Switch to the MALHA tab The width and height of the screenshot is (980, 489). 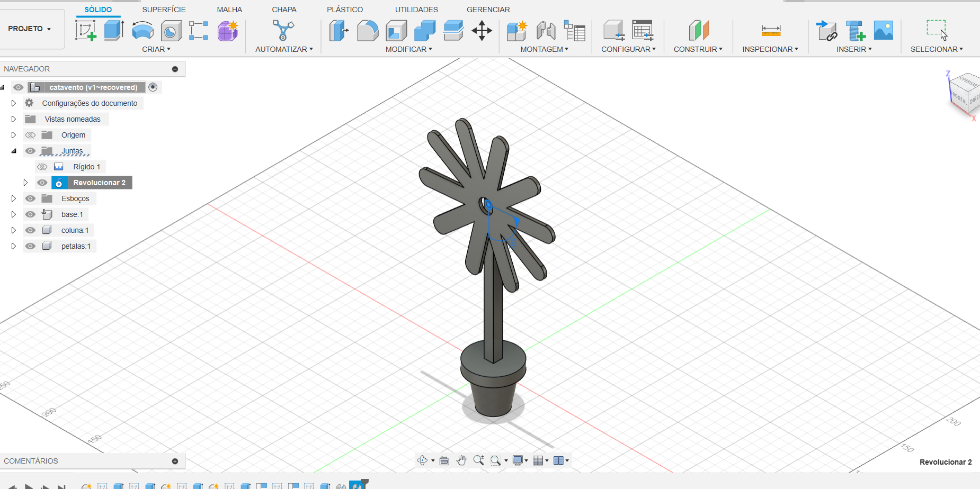tap(229, 10)
